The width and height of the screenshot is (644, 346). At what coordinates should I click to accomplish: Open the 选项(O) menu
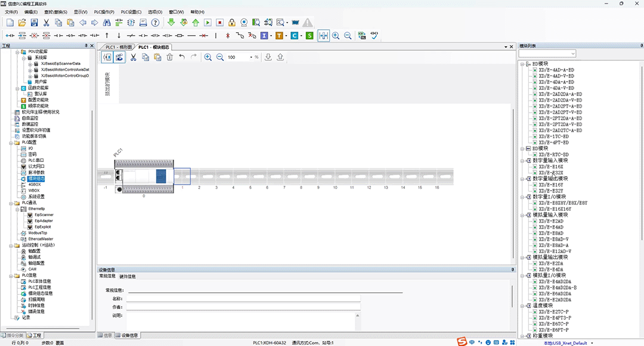coord(155,12)
